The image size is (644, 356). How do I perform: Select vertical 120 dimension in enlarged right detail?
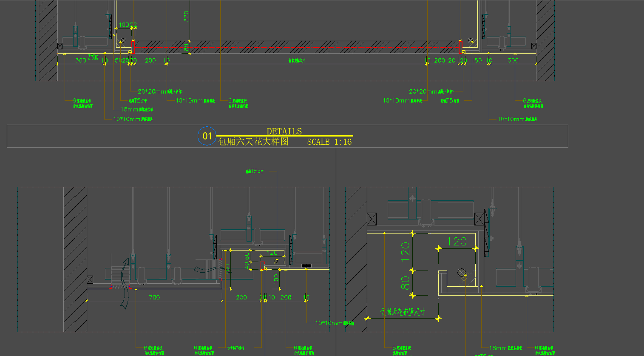pos(405,251)
